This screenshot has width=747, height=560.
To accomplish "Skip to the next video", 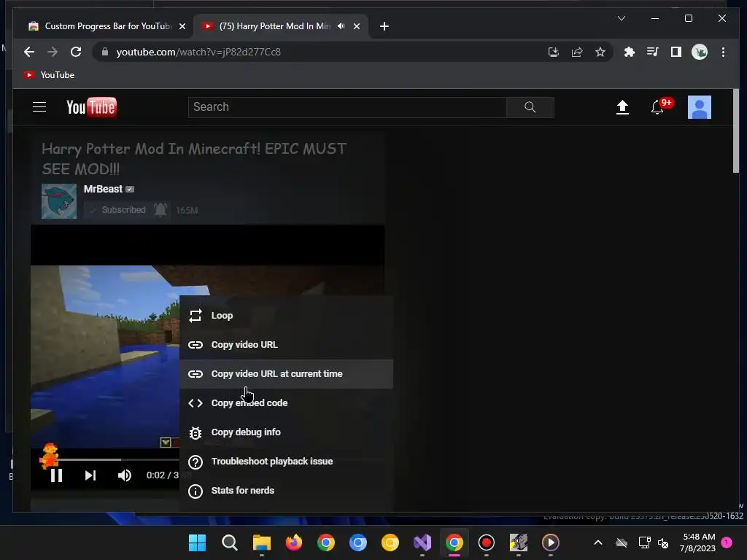I will tap(90, 475).
